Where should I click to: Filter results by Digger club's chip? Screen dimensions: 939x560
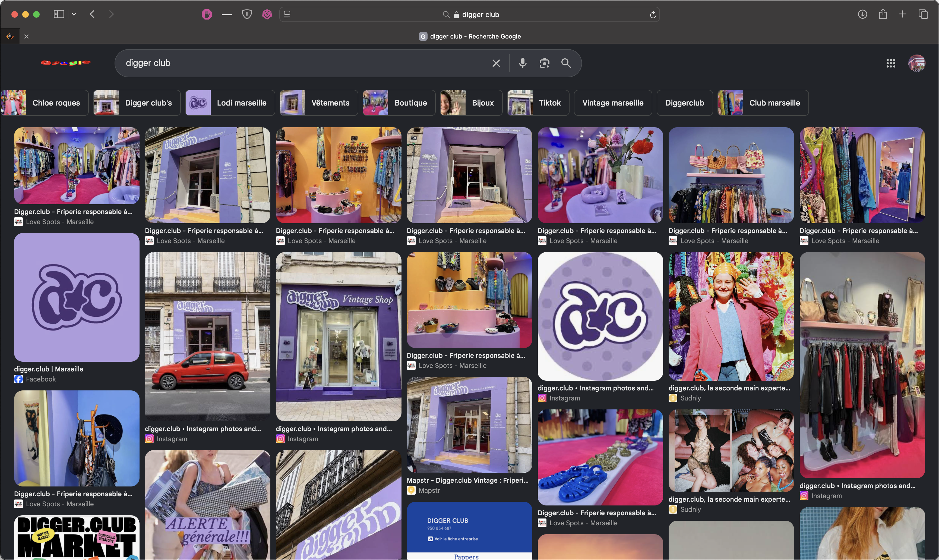tap(137, 103)
